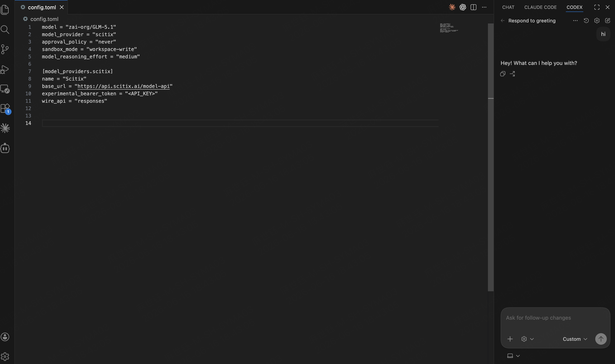Open the robot agent icon in activity bar
The image size is (615, 364).
[x=5, y=148]
